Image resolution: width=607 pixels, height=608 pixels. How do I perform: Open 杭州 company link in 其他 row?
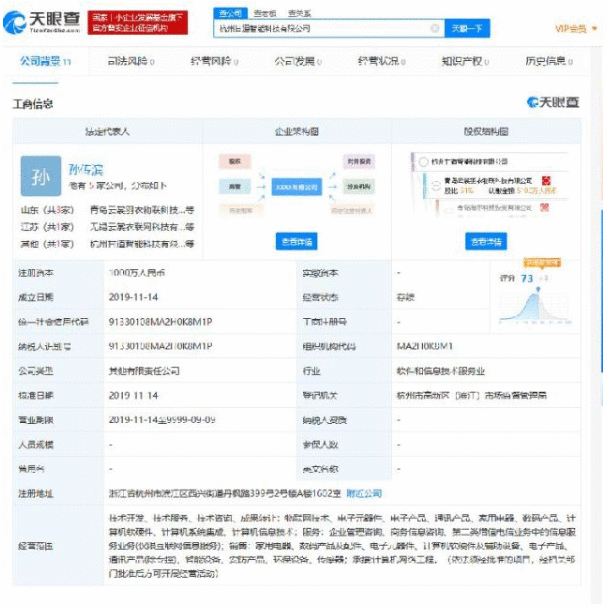[x=142, y=244]
